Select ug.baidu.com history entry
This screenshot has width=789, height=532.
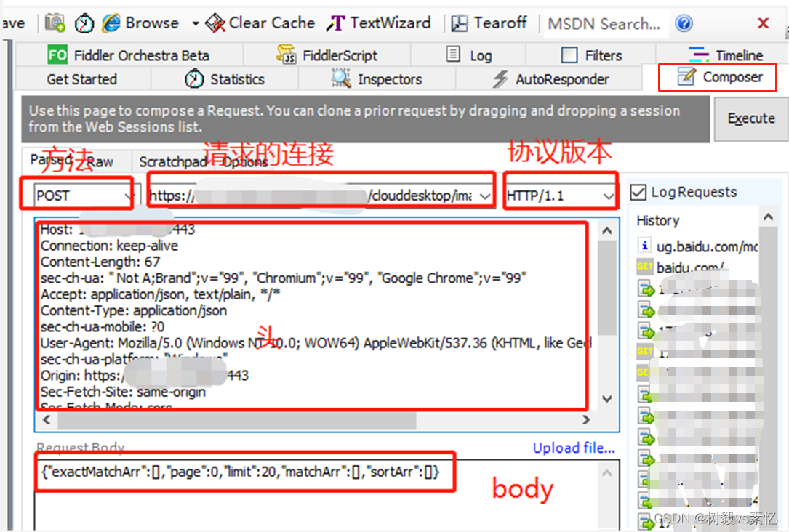point(697,247)
